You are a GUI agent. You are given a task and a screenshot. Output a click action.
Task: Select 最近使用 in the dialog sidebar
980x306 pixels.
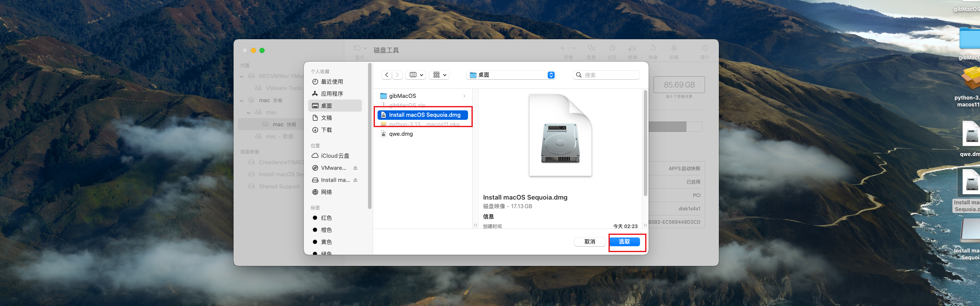pos(335,81)
